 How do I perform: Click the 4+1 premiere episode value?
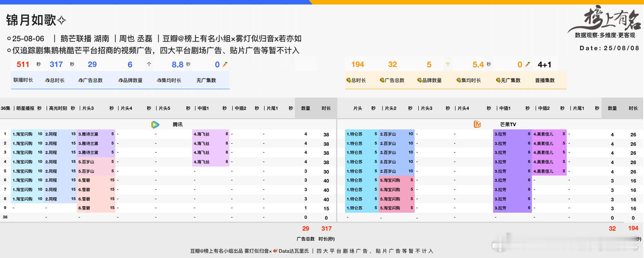pyautogui.click(x=545, y=64)
